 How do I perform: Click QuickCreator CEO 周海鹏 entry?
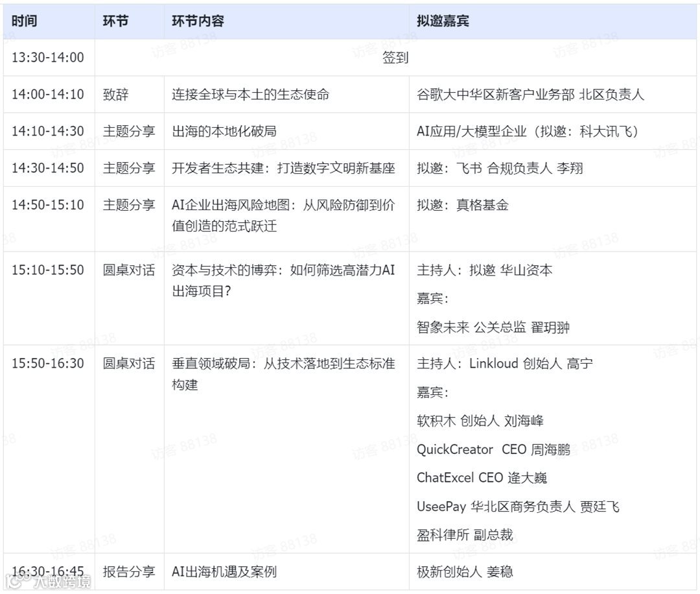493,449
